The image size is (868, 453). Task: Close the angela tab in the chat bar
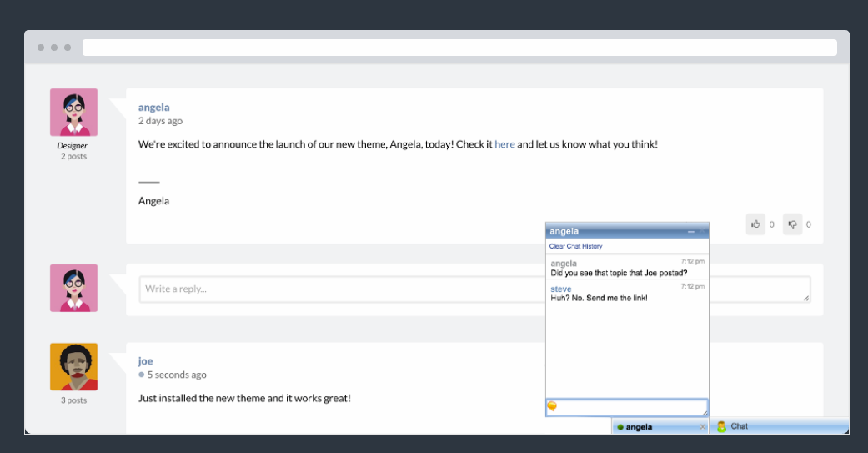[x=702, y=427]
